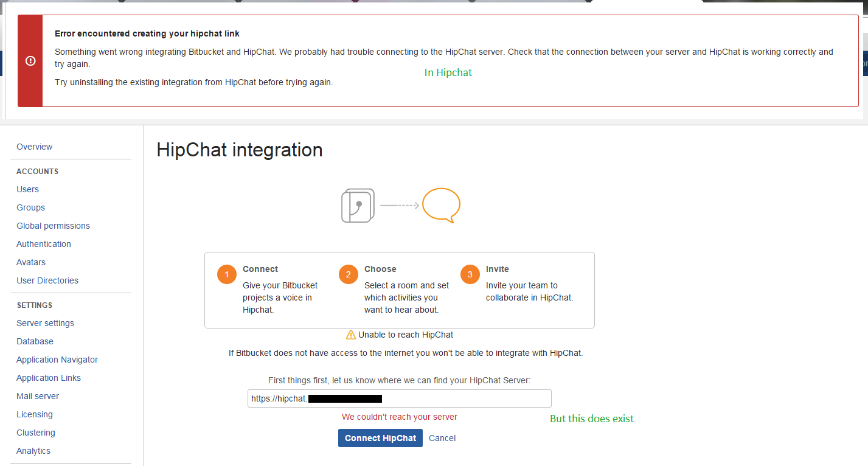The width and height of the screenshot is (868, 466).
Task: Open Avatars settings
Action: (x=31, y=262)
